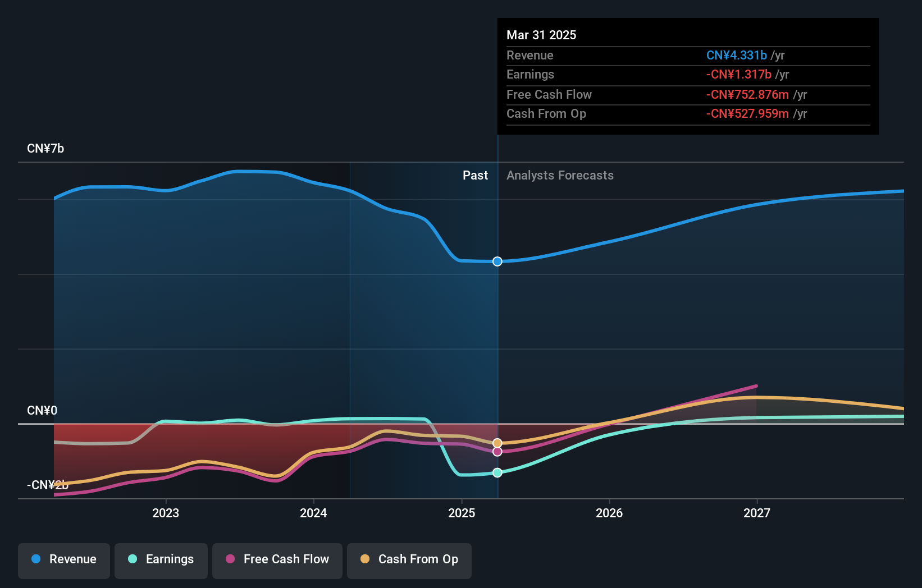Click the orange Cash From Op data point
Image resolution: width=922 pixels, height=588 pixels.
[497, 443]
